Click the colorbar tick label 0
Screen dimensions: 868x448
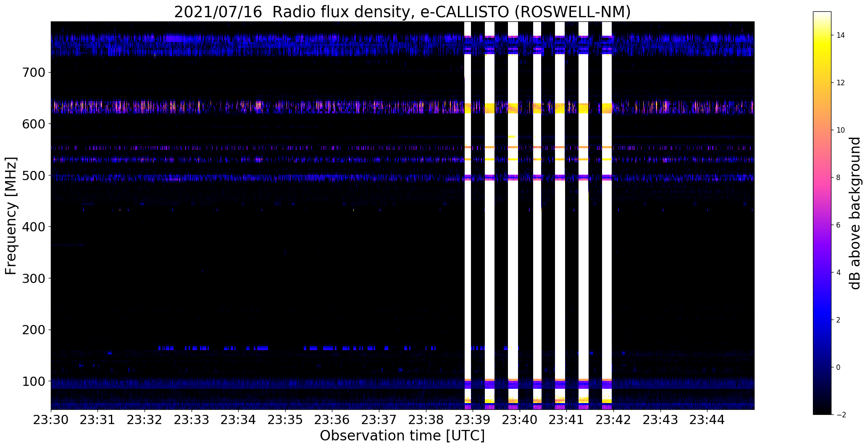tap(839, 367)
